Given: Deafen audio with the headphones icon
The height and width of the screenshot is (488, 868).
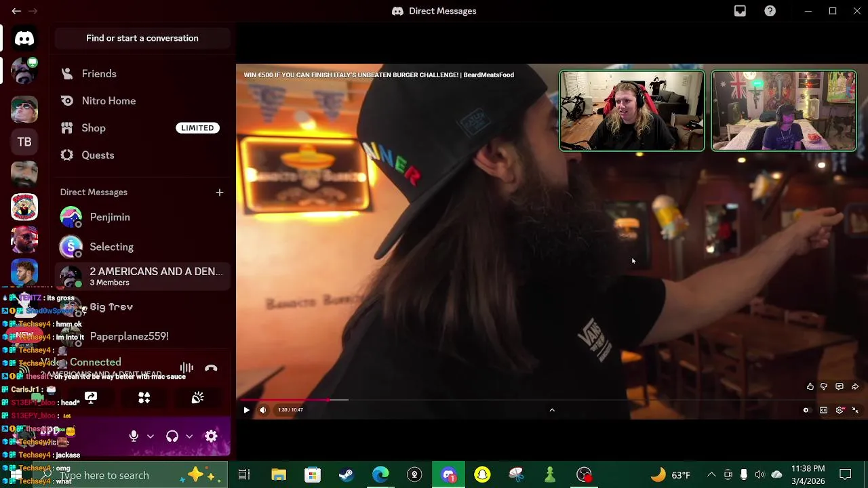Looking at the screenshot, I should 172,436.
